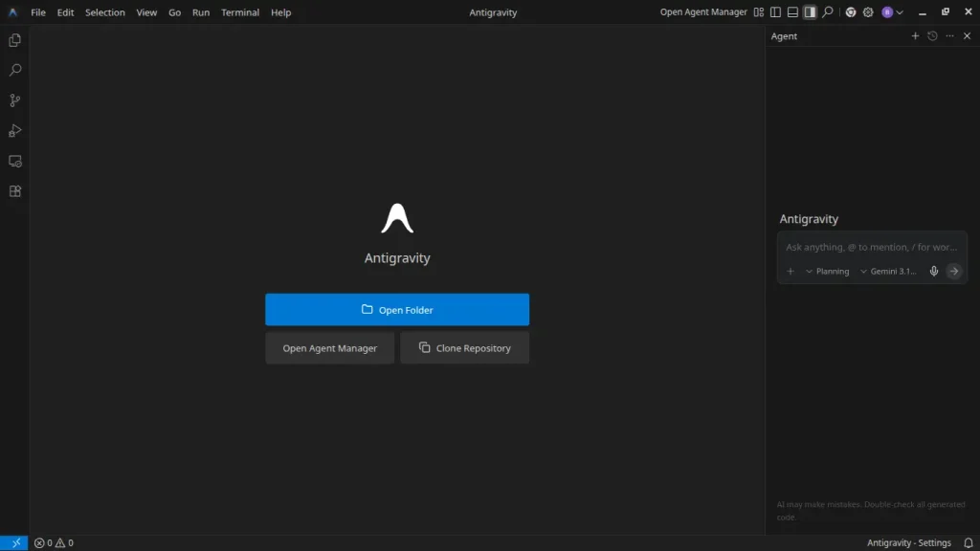Click the Clone Repository button
This screenshot has height=551, width=980.
[x=464, y=347]
